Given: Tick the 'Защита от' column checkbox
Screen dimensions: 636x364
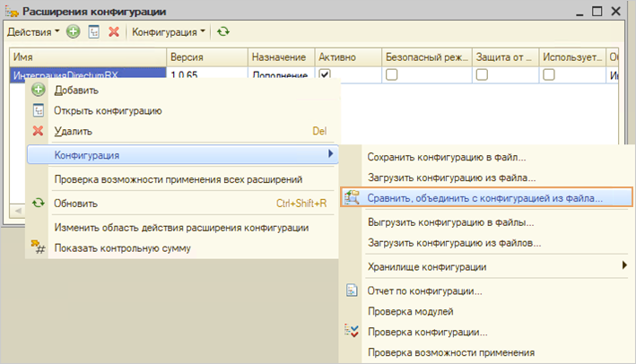Looking at the screenshot, I should click(482, 75).
